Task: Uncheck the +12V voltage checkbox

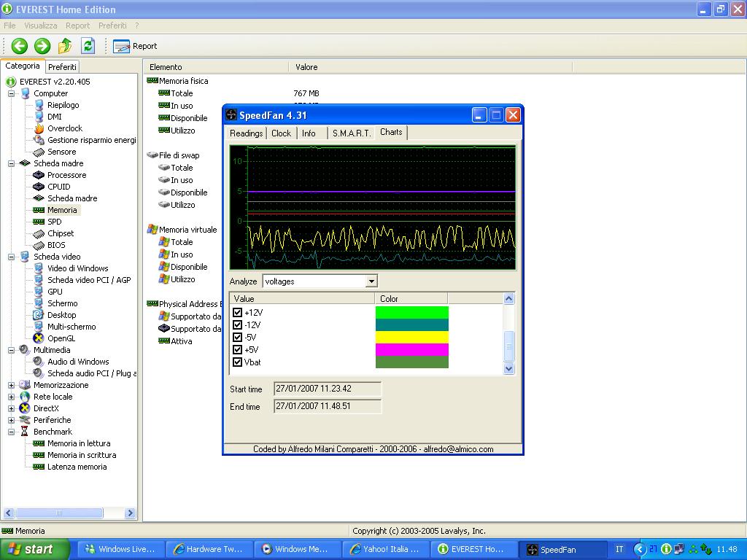Action: click(x=237, y=312)
